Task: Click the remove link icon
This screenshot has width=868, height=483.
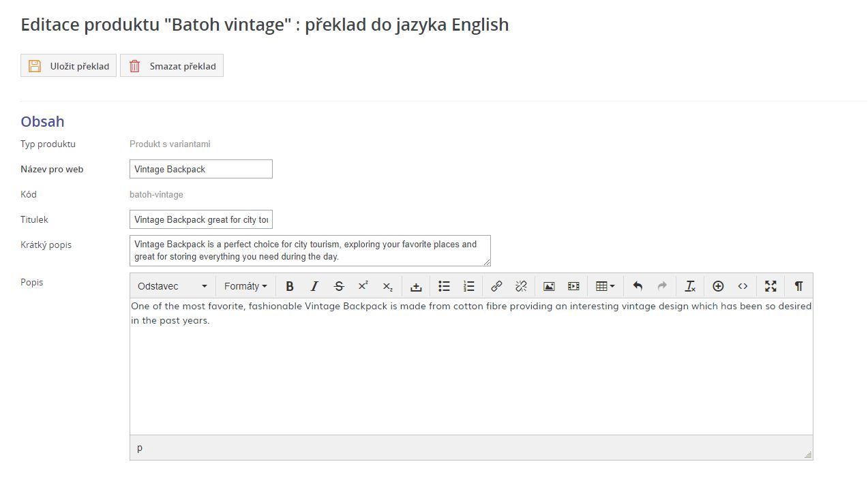Action: [x=521, y=286]
